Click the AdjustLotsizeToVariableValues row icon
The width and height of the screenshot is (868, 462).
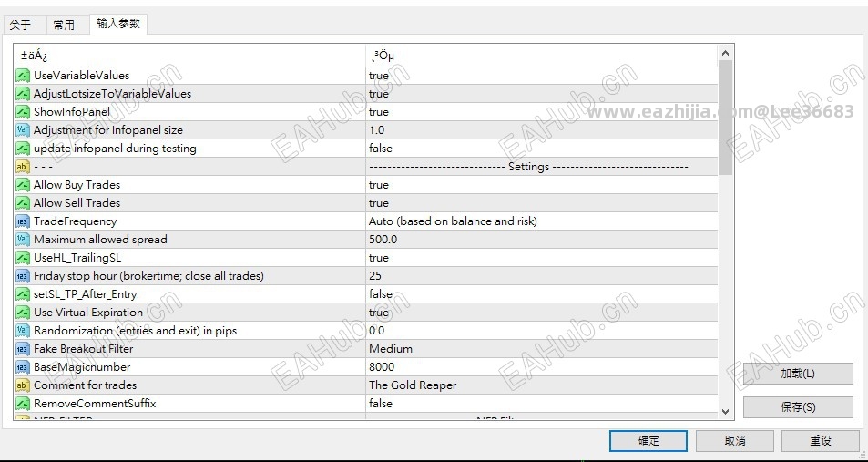pyautogui.click(x=23, y=94)
